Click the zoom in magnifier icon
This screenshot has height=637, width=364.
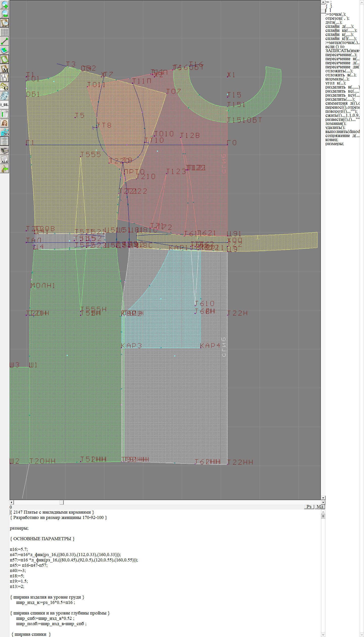tap(5, 5)
